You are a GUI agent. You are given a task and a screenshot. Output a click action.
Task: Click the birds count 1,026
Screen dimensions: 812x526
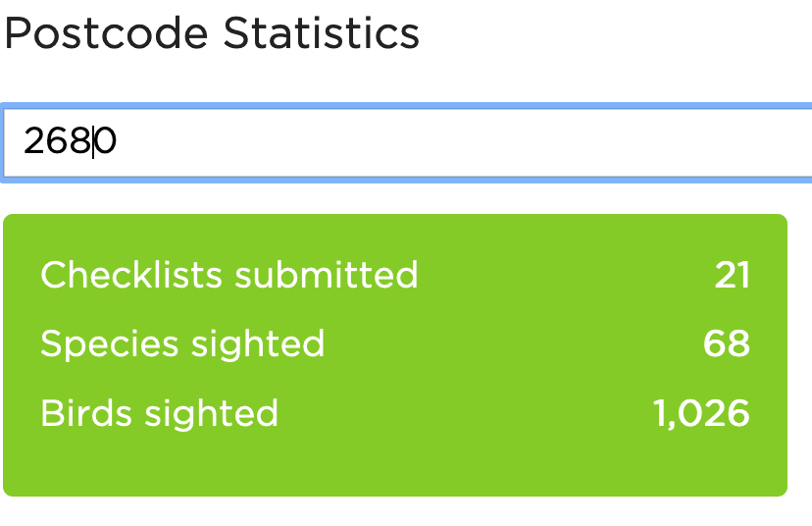click(701, 413)
